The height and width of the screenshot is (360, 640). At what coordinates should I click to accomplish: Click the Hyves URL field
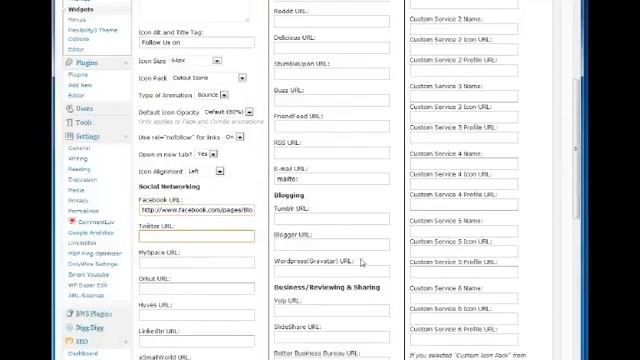(x=197, y=315)
